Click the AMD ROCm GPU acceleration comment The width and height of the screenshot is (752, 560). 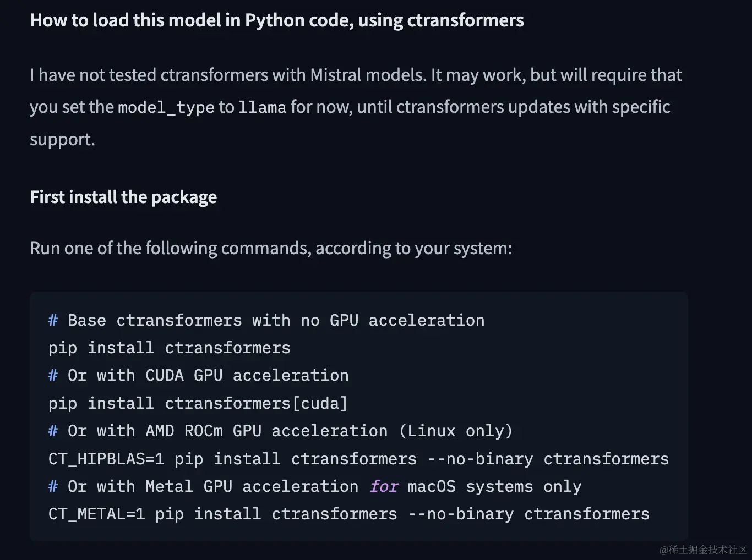[280, 431]
